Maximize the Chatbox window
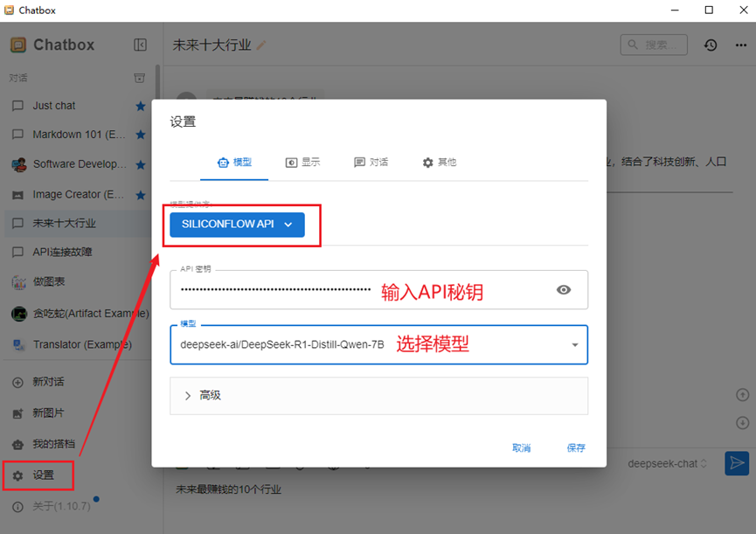 [709, 10]
